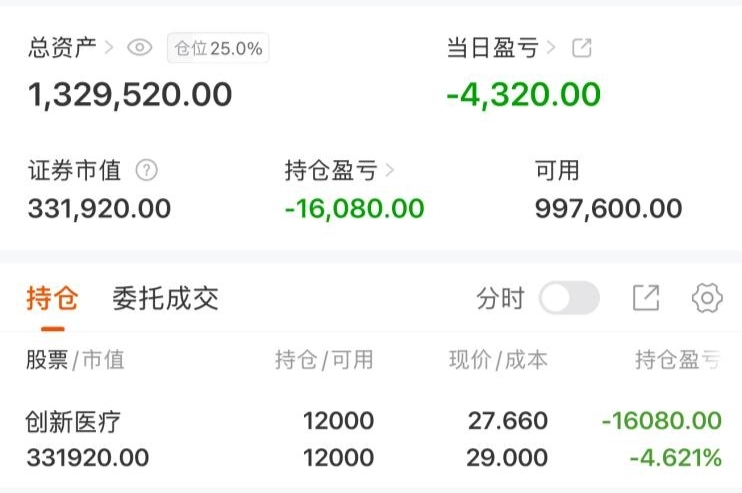Switch to 委托成交 tab

coord(165,299)
